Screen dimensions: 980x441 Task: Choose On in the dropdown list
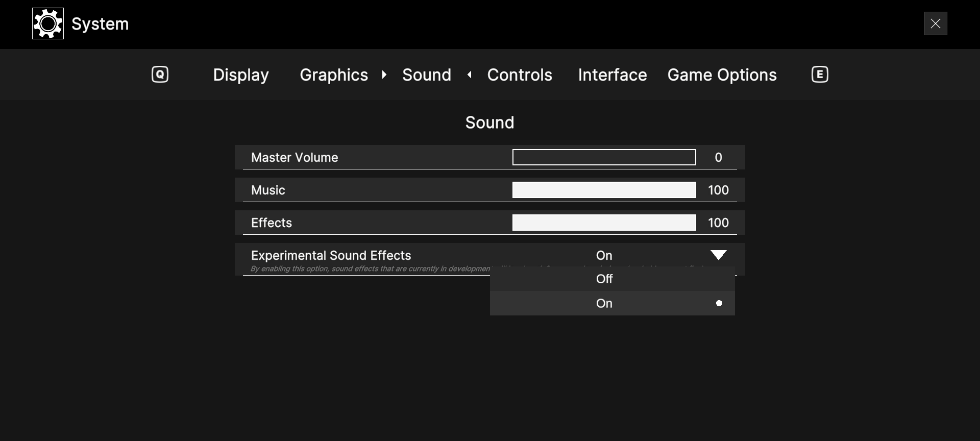coord(612,303)
